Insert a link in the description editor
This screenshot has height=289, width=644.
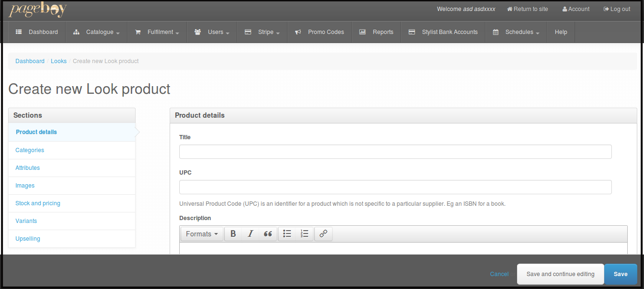pos(323,234)
